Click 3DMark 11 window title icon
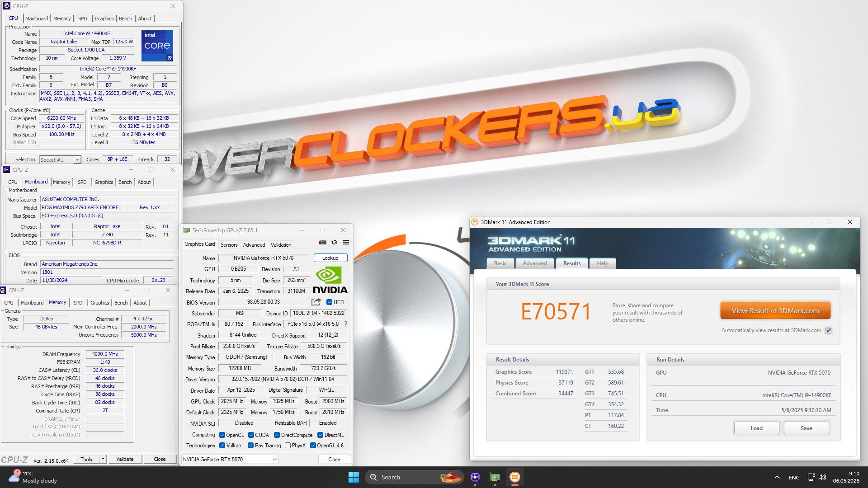 click(x=475, y=222)
